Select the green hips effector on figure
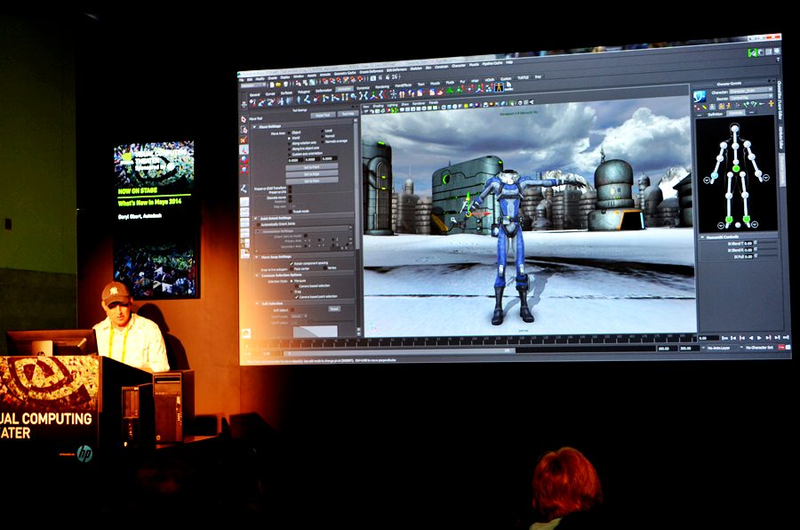The image size is (800, 530). [x=736, y=168]
